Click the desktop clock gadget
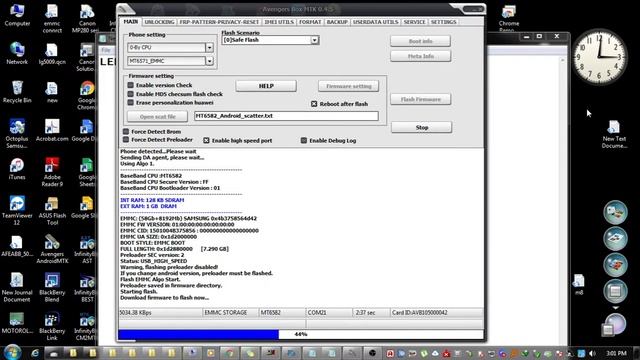 click(x=600, y=56)
